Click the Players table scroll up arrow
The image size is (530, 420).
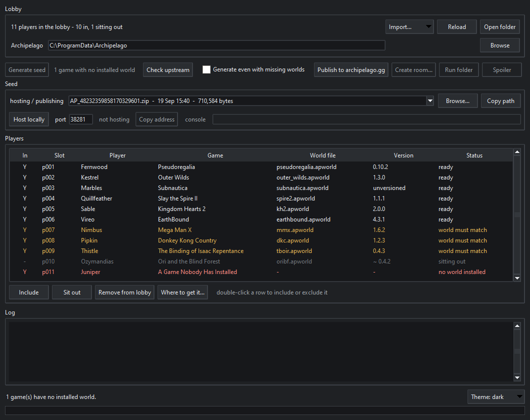click(517, 152)
